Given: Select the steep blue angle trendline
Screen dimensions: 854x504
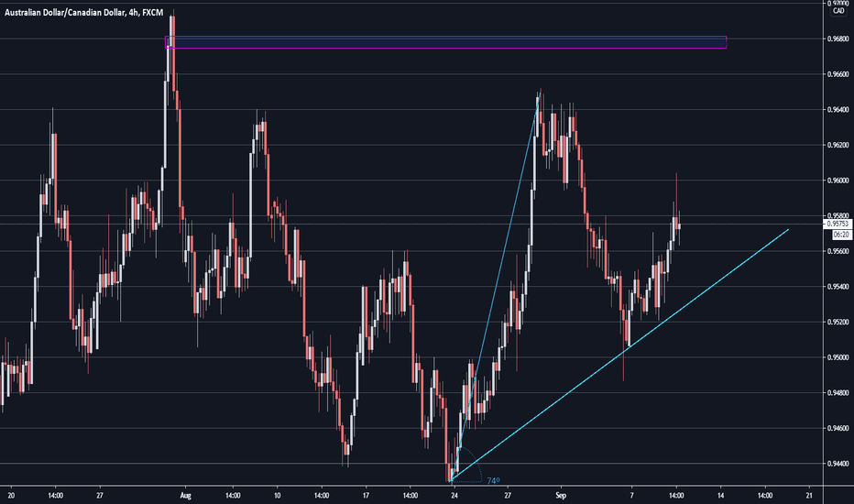Looking at the screenshot, I should pos(495,289).
